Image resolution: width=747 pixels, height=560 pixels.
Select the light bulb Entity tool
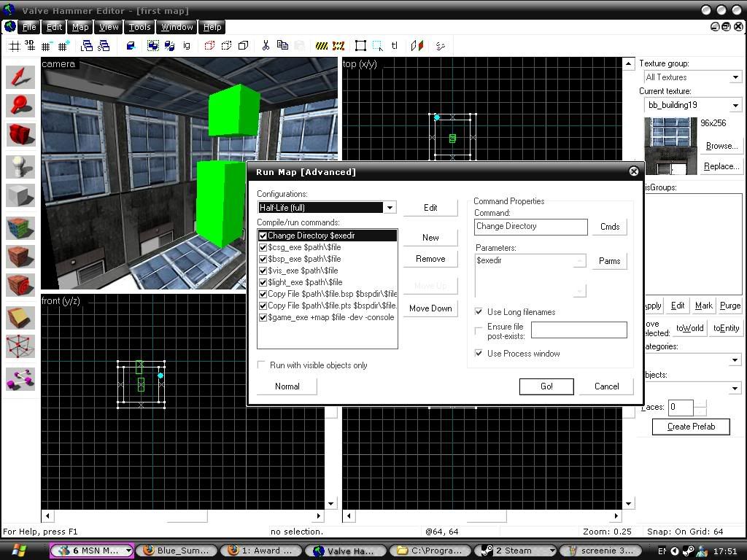[20, 167]
